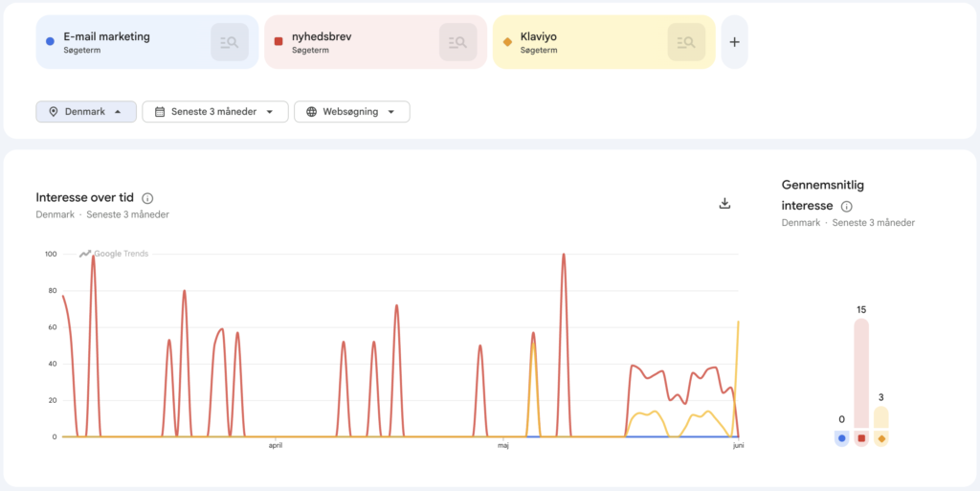Image resolution: width=980 pixels, height=491 pixels.
Task: Click the april label on the time axis
Action: click(x=278, y=445)
